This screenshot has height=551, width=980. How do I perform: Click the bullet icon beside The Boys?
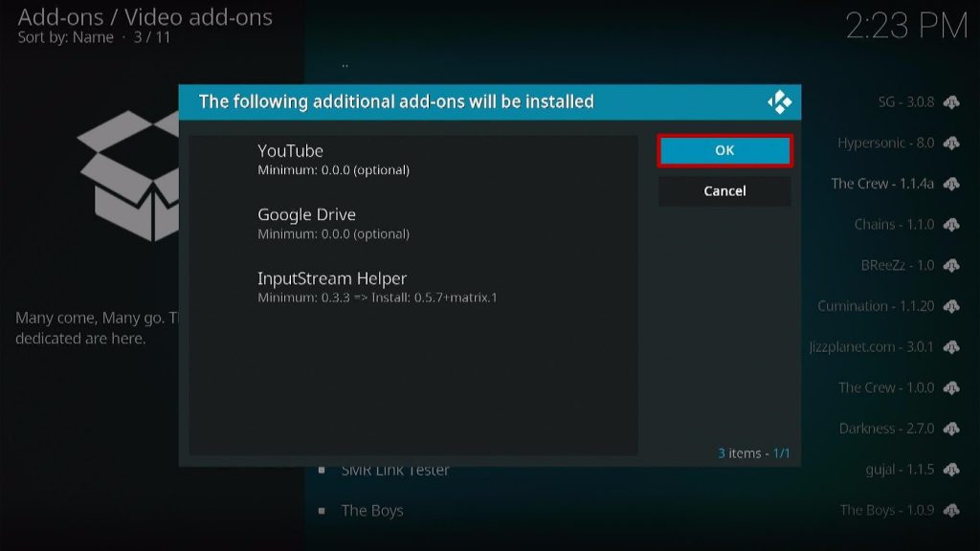(x=322, y=511)
